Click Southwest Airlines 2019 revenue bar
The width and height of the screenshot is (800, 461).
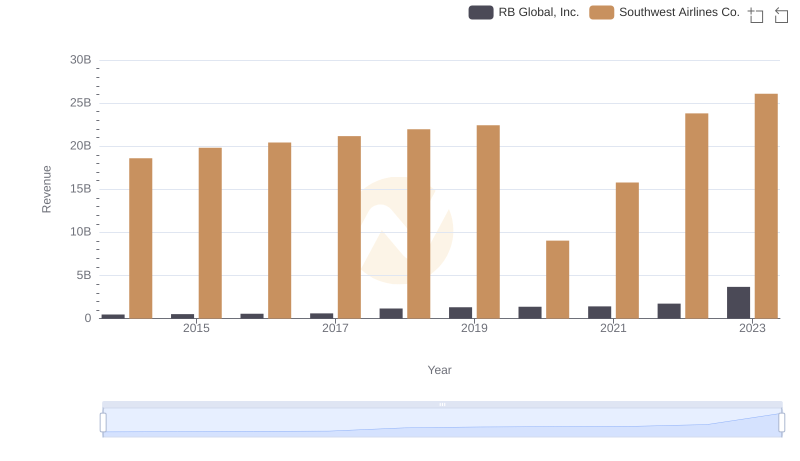[488, 222]
